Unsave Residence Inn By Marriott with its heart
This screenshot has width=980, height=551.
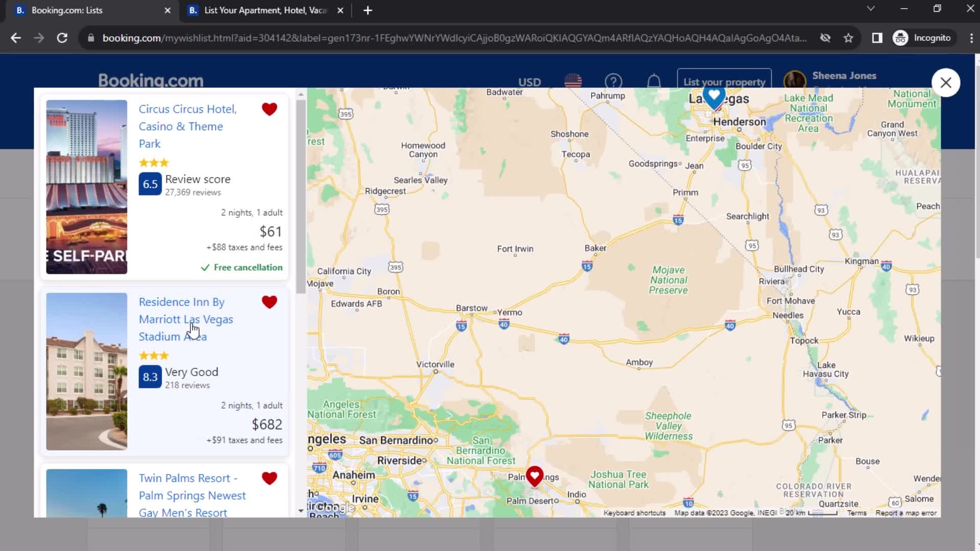[x=269, y=302]
